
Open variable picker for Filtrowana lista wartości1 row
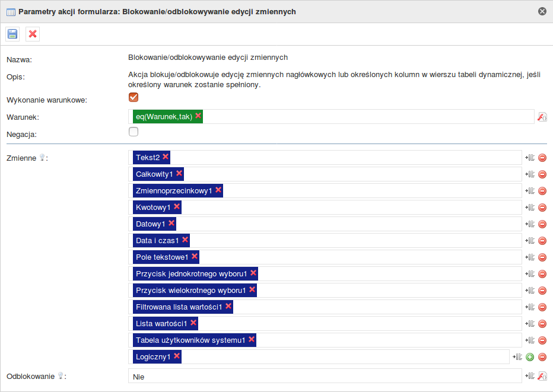coord(530,307)
